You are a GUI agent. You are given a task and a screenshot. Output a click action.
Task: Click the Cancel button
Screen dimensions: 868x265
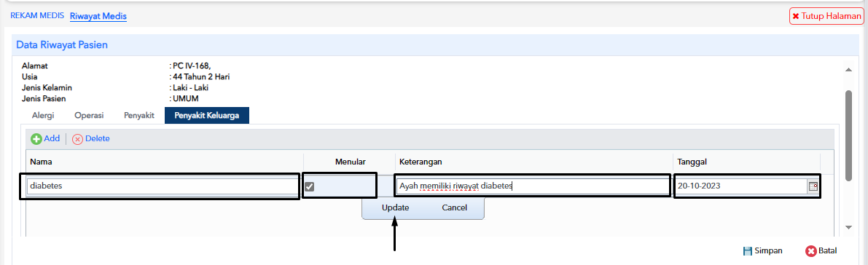tap(455, 208)
